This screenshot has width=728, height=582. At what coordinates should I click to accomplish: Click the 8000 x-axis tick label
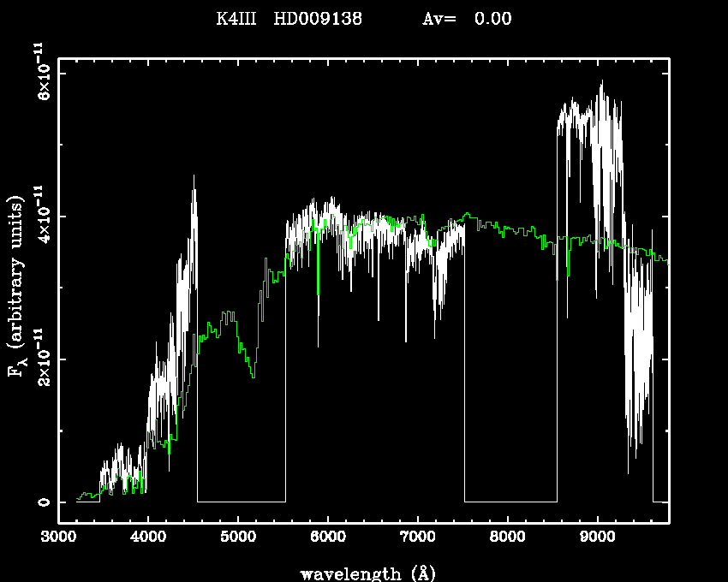tap(507, 538)
